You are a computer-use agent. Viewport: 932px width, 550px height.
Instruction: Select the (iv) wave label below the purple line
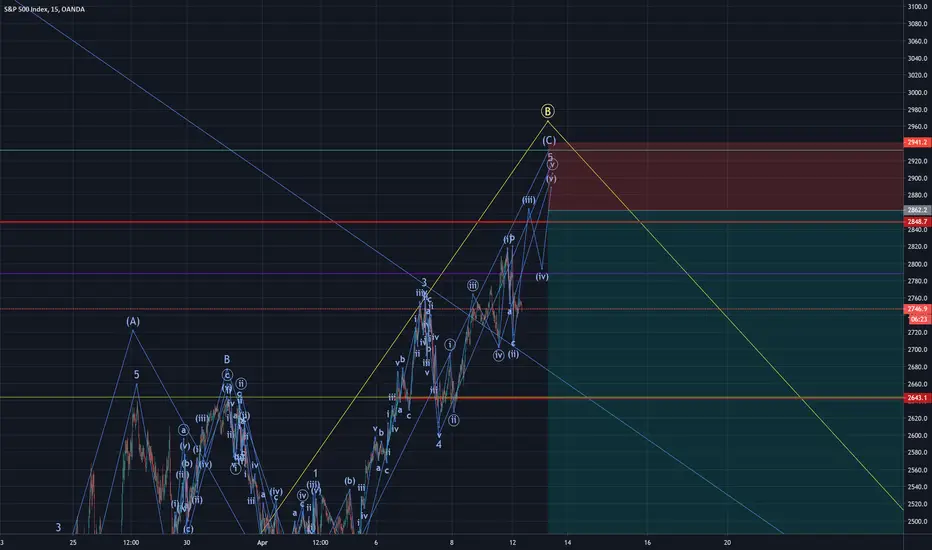point(541,276)
